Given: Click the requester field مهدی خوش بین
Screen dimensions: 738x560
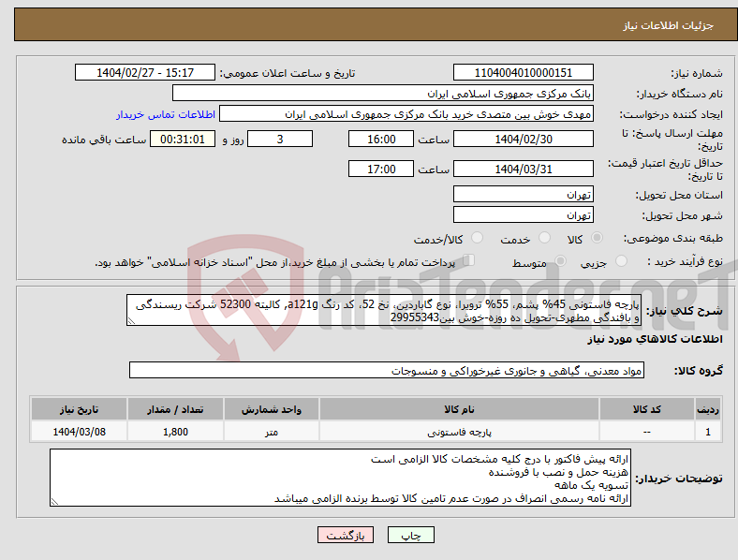Looking at the screenshot, I should pos(406,114).
